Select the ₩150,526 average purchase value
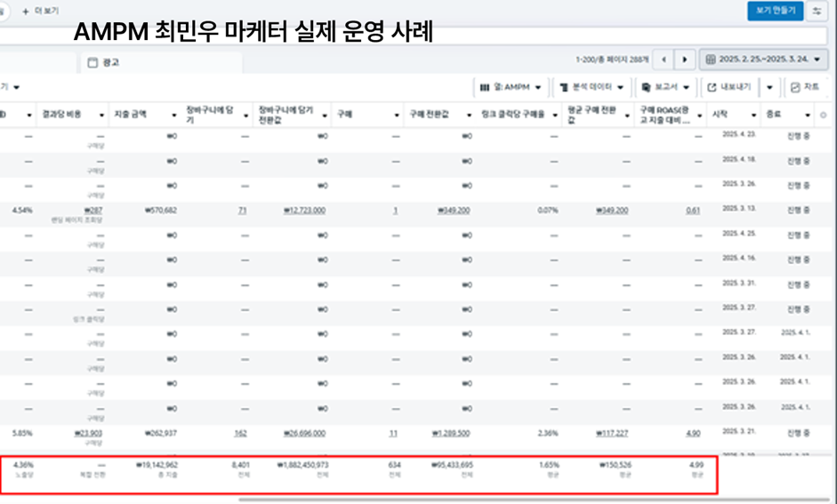Viewport: 837px width, 504px height. 615,466
